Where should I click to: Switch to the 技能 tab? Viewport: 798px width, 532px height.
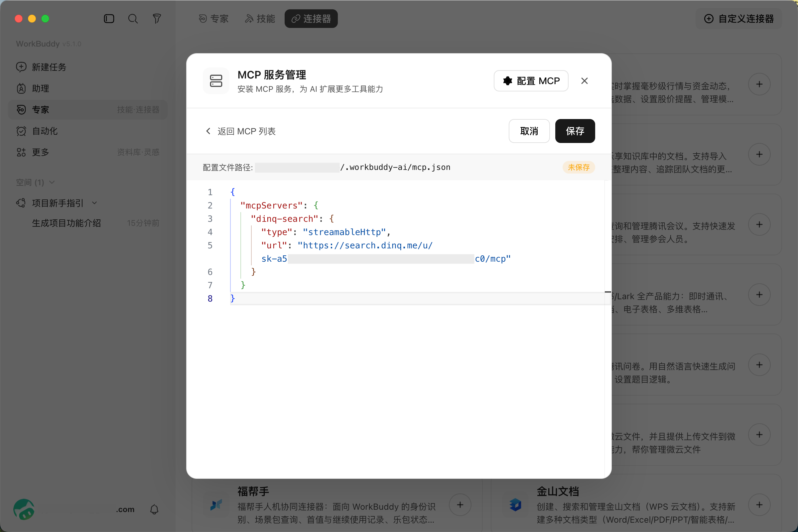tap(260, 19)
